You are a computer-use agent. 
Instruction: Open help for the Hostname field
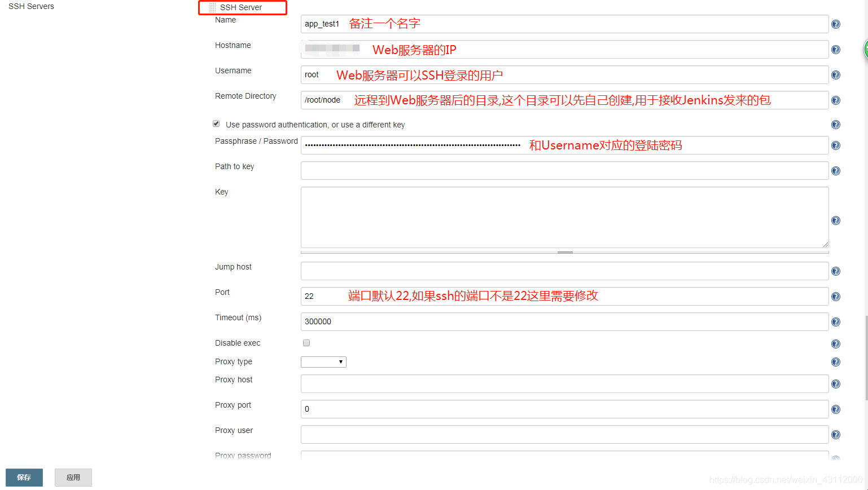(x=836, y=50)
